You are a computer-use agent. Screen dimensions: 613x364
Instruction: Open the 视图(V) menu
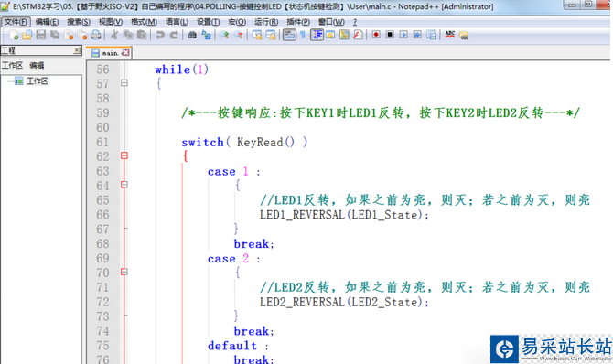pyautogui.click(x=111, y=22)
